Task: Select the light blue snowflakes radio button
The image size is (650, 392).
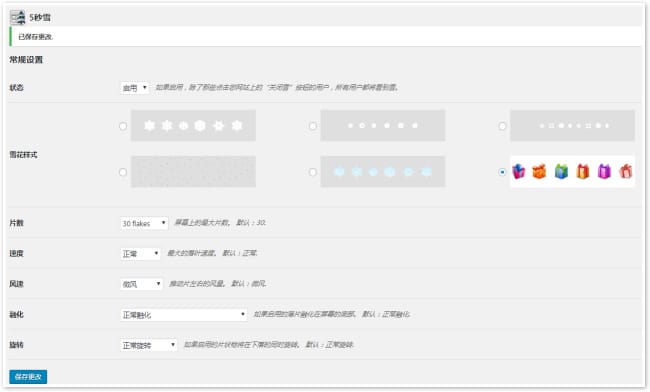Action: coord(313,172)
